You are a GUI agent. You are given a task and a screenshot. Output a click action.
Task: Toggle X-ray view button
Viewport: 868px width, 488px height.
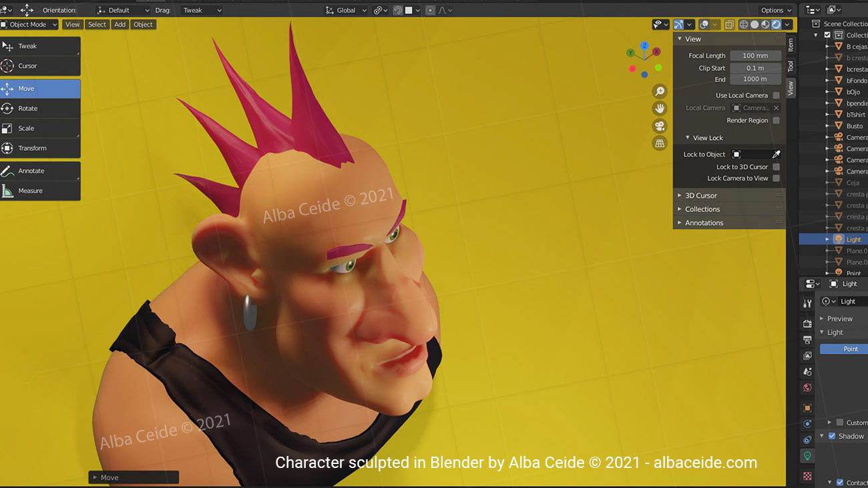click(x=729, y=25)
